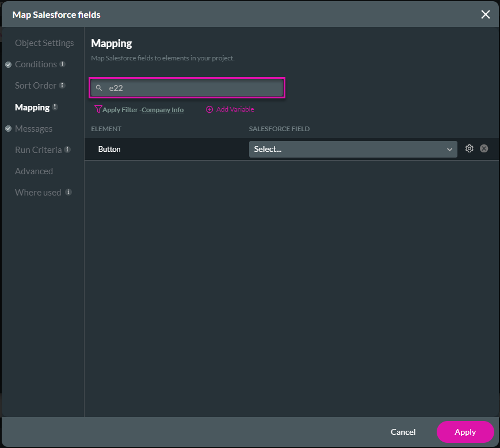Remove the Button mapping with X icon
Viewport: 500px width, 448px height.
pos(484,148)
